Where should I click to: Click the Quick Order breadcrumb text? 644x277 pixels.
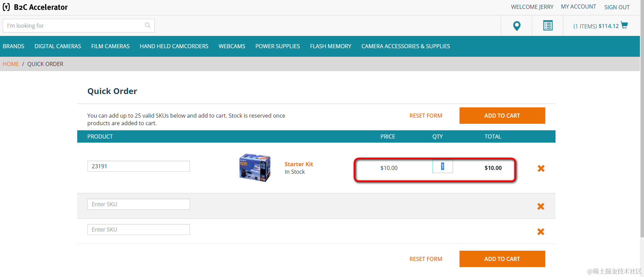(x=45, y=64)
